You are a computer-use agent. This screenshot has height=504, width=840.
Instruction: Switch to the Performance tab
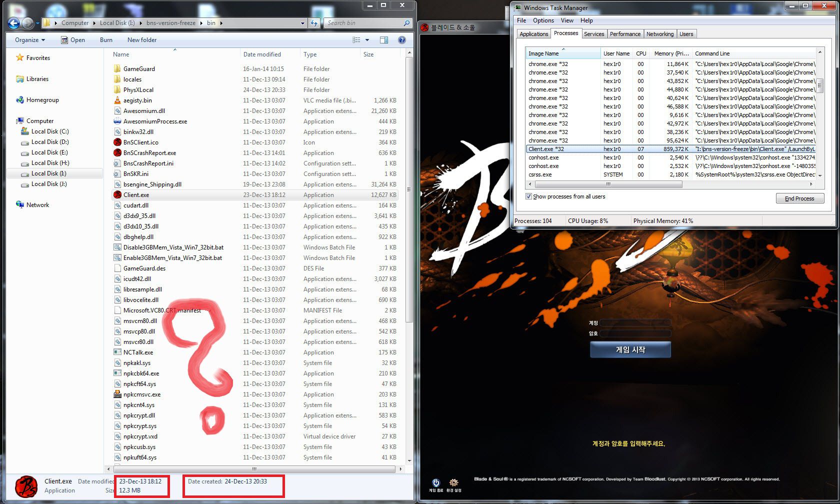click(x=625, y=34)
